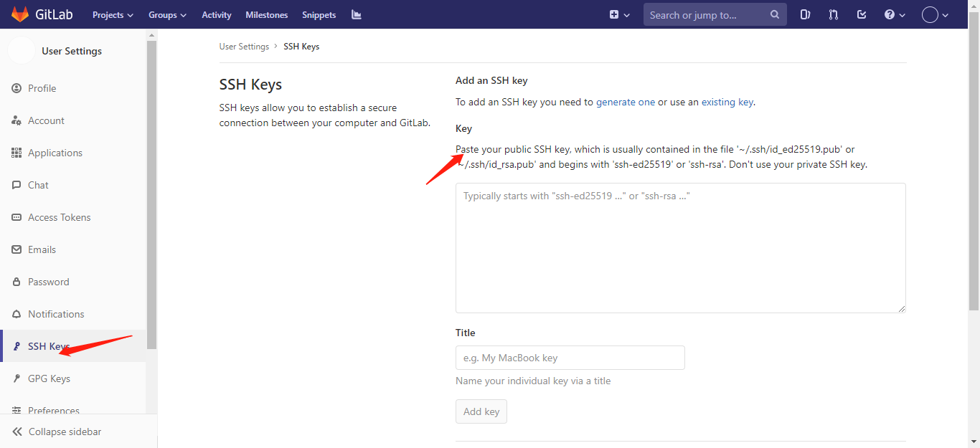Click the Add key button
980x448 pixels.
point(481,411)
